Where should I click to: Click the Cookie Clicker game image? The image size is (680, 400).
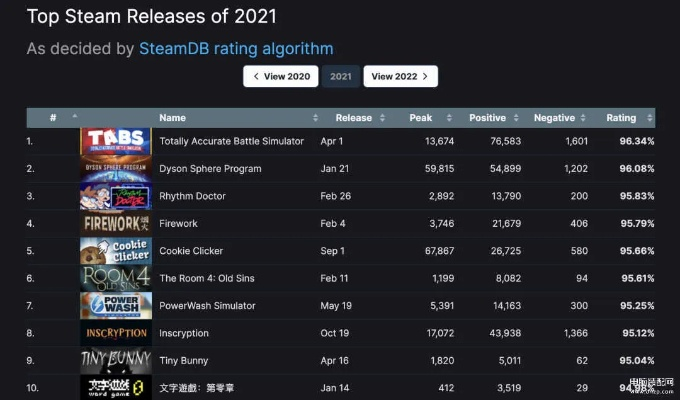click(115, 251)
